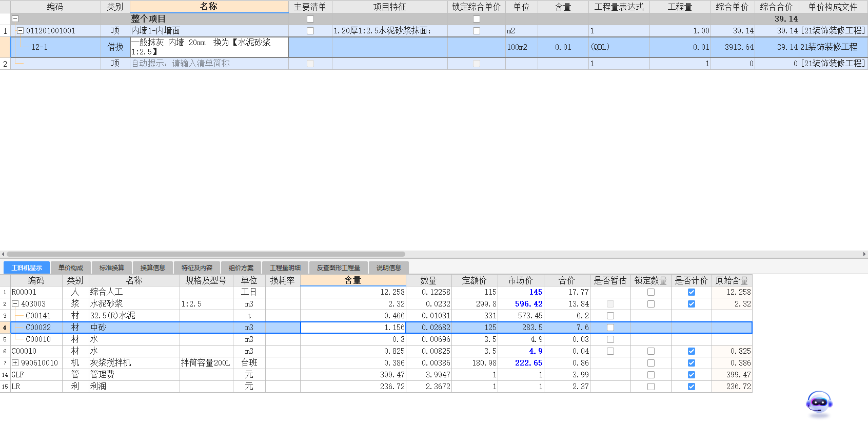
Task: Select market price 596.42 for 水泥砂浆
Action: click(x=521, y=304)
